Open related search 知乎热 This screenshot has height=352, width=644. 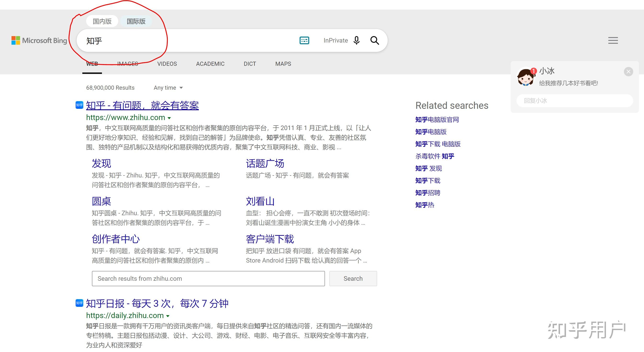[x=425, y=205]
